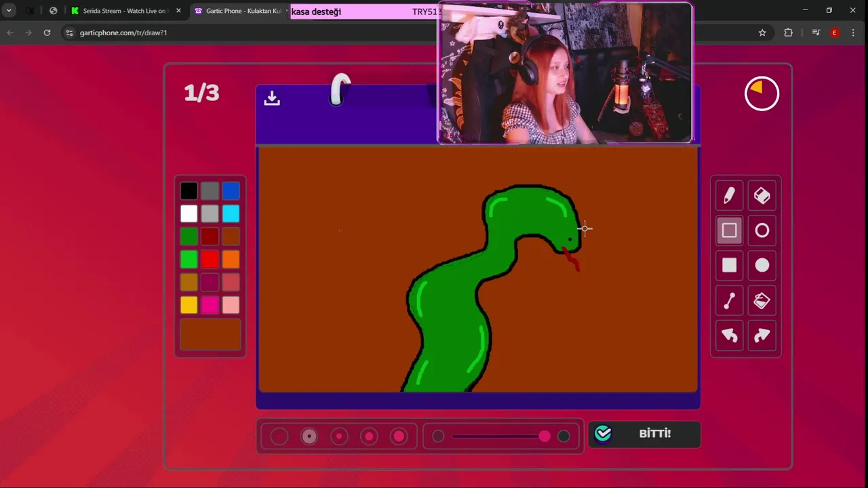The height and width of the screenshot is (488, 868).
Task: View site information icon in address bar
Action: (x=69, y=33)
